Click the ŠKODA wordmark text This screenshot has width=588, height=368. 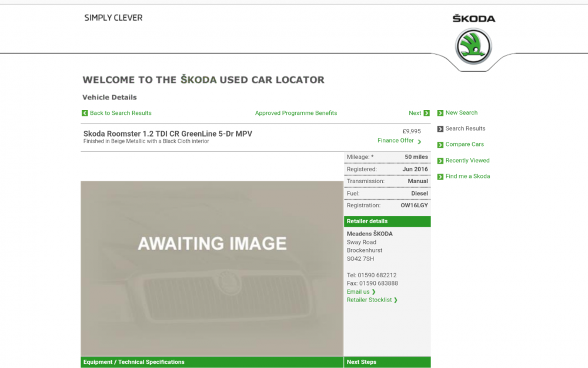click(x=473, y=18)
